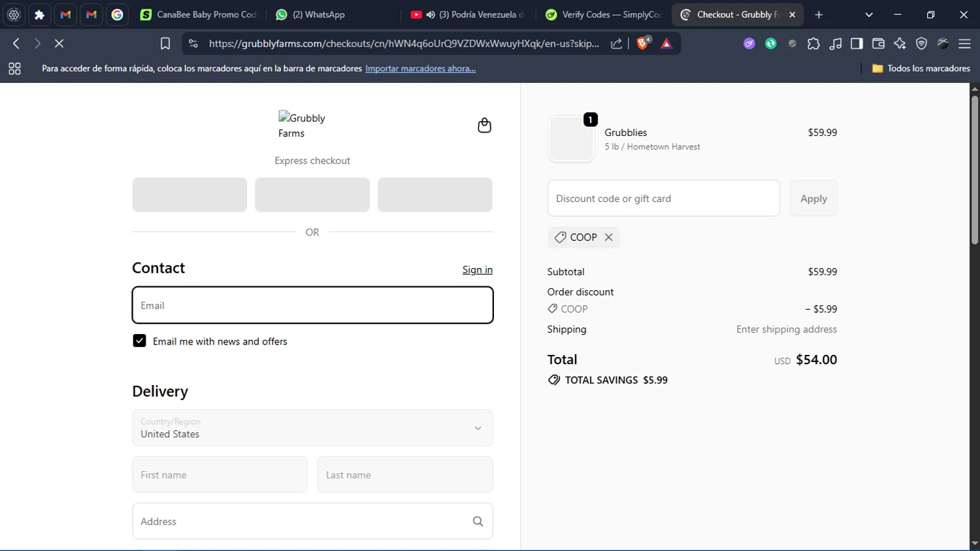Go forward with the forward arrow
The height and width of the screenshot is (551, 980).
[x=37, y=43]
